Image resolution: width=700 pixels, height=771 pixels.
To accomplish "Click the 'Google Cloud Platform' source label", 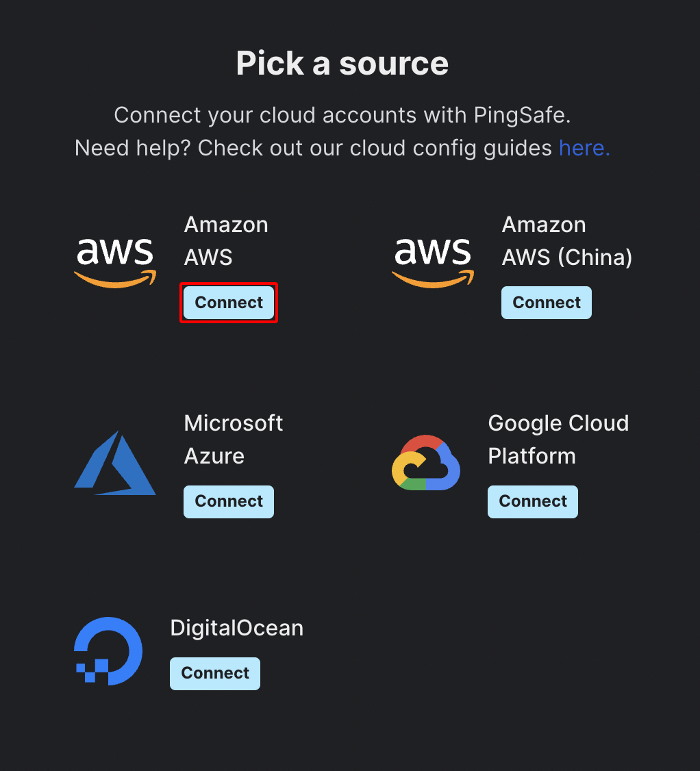I will (x=558, y=440).
